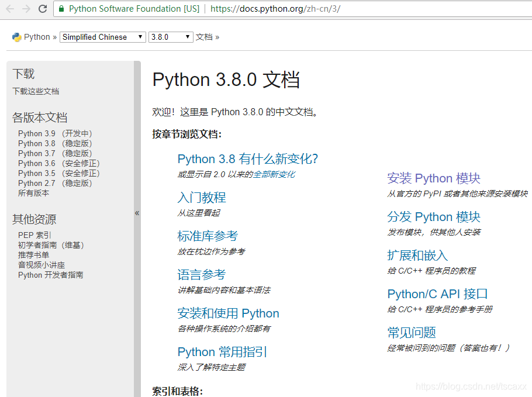The width and height of the screenshot is (532, 397).
Task: Click the Python logo icon
Action: pyautogui.click(x=16, y=37)
